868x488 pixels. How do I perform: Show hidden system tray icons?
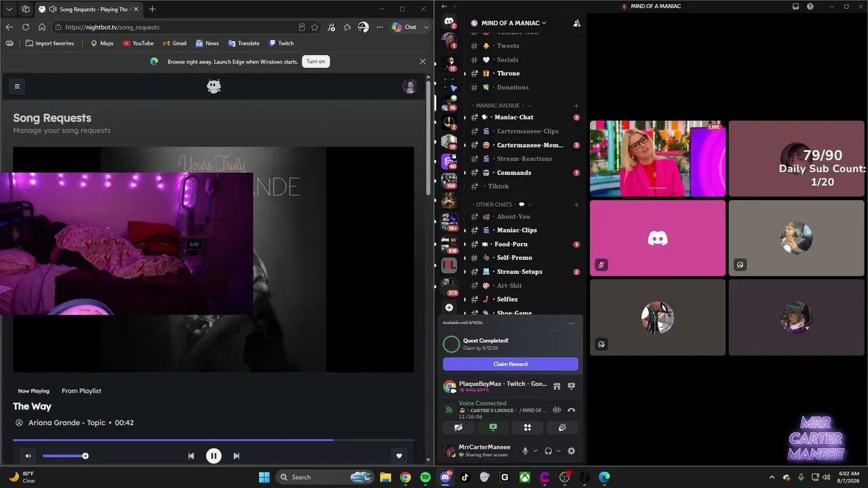click(772, 477)
